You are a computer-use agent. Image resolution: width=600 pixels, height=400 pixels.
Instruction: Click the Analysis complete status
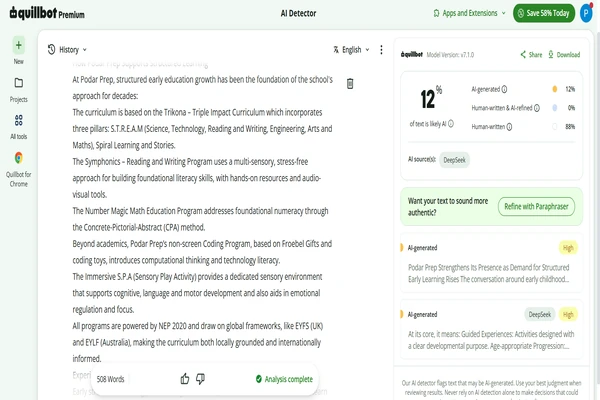[284, 379]
